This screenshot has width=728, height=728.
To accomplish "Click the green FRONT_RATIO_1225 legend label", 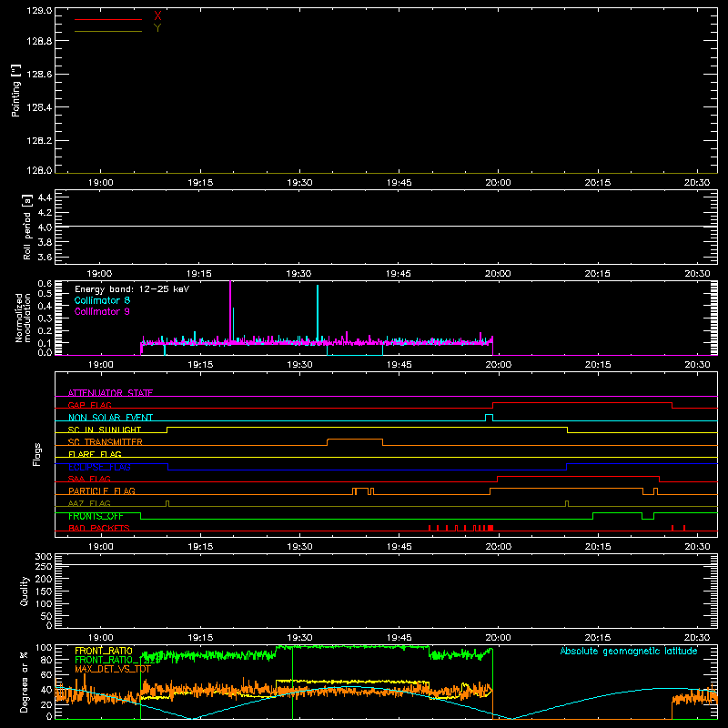I will (x=117, y=660).
